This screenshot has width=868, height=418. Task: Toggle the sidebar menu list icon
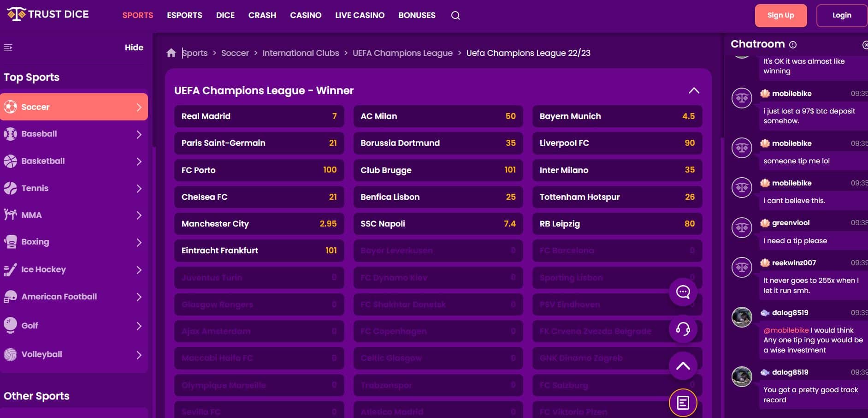[8, 48]
